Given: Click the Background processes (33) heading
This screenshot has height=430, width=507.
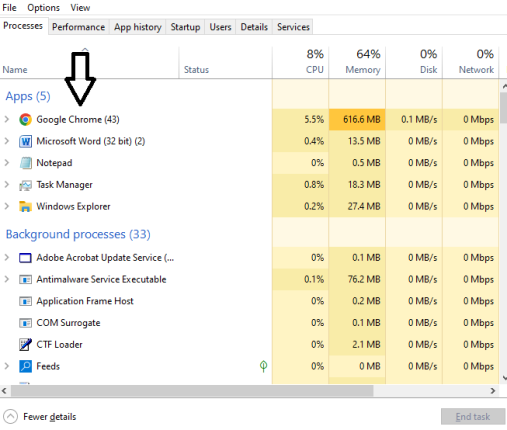Looking at the screenshot, I should click(x=78, y=234).
